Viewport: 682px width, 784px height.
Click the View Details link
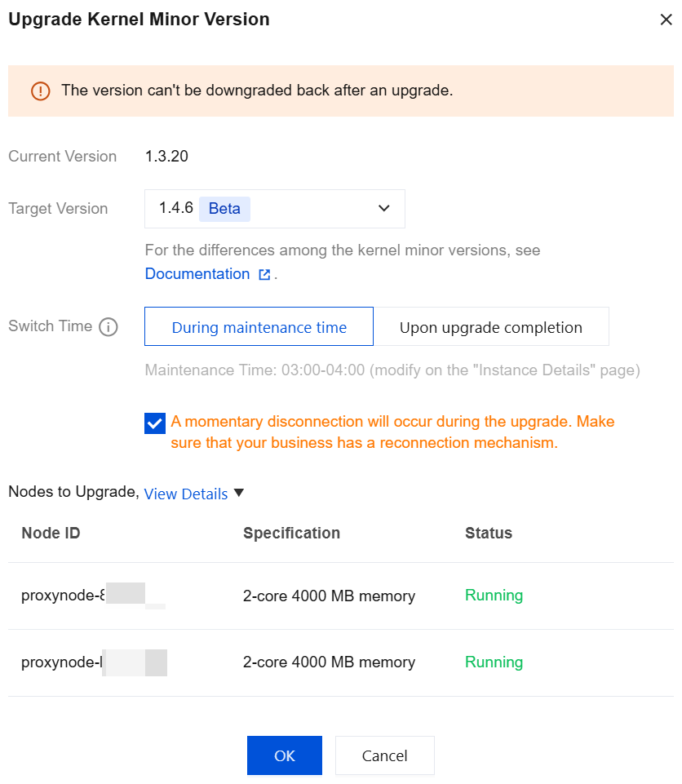[x=186, y=494]
